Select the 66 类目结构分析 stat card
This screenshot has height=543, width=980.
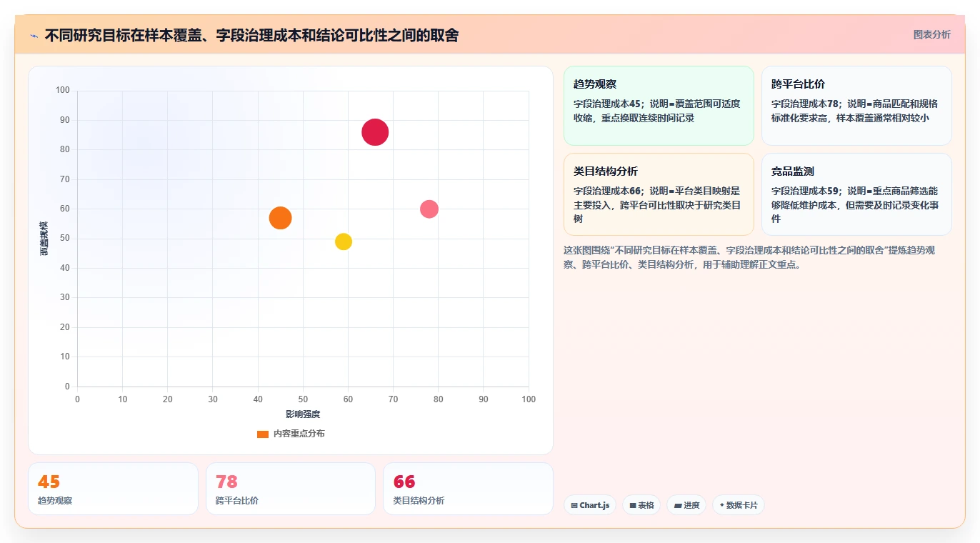click(x=468, y=489)
